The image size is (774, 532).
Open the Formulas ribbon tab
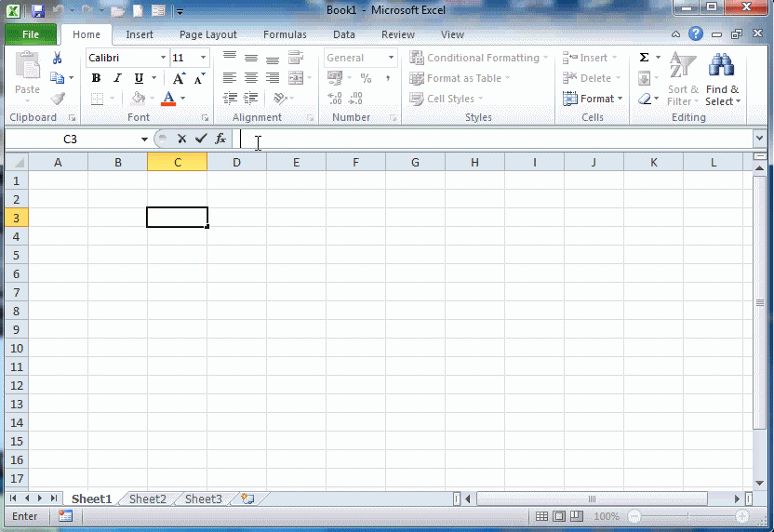pyautogui.click(x=285, y=34)
